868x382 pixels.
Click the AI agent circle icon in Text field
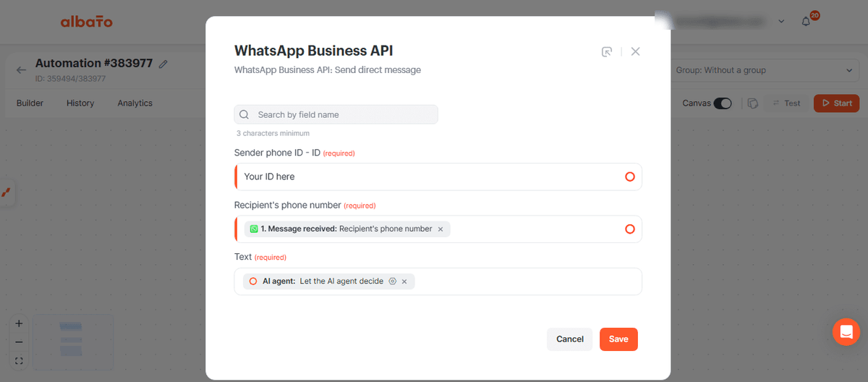point(253,281)
